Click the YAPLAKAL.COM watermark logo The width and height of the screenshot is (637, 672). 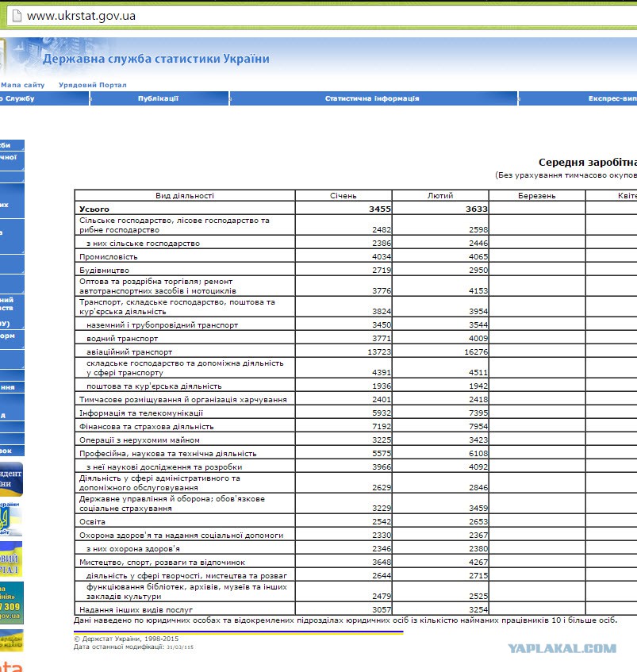pos(562,648)
